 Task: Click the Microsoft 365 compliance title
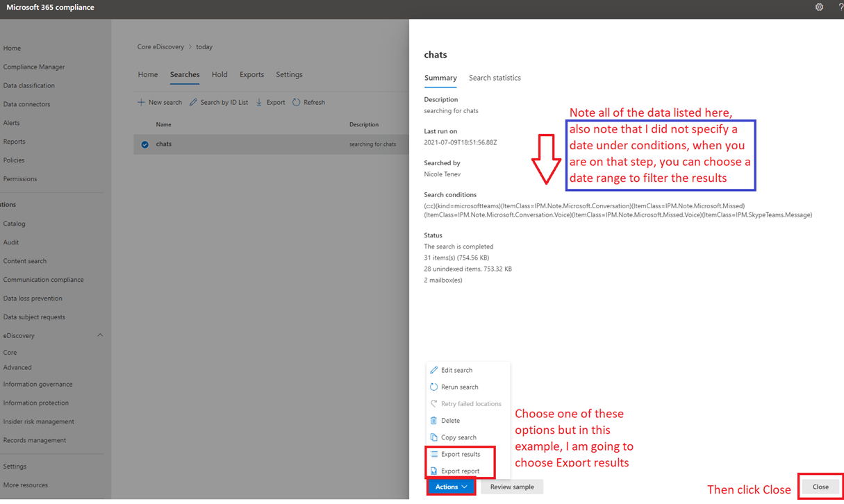click(x=50, y=8)
